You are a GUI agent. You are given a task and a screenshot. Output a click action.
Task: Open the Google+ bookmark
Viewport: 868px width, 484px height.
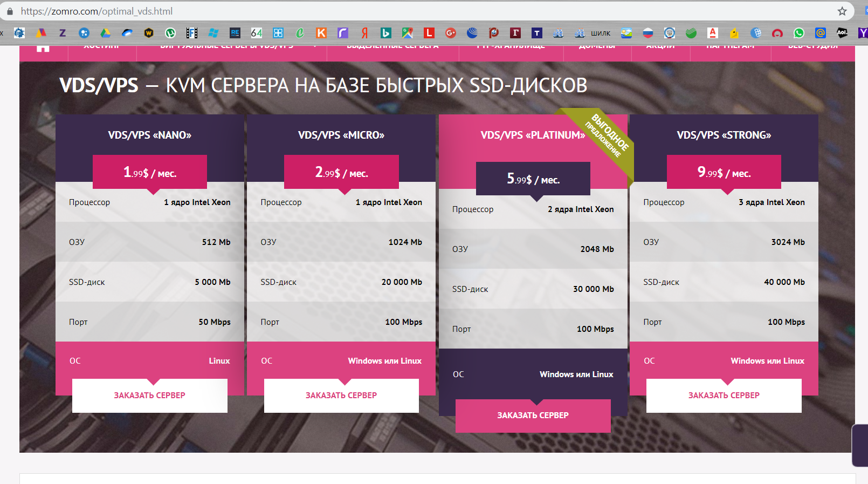[451, 33]
